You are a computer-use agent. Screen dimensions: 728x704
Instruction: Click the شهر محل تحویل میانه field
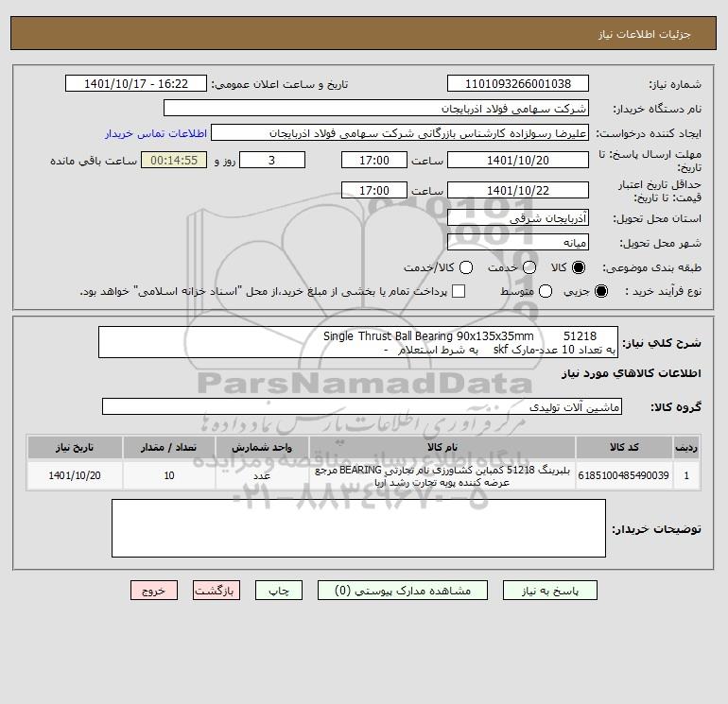point(518,242)
